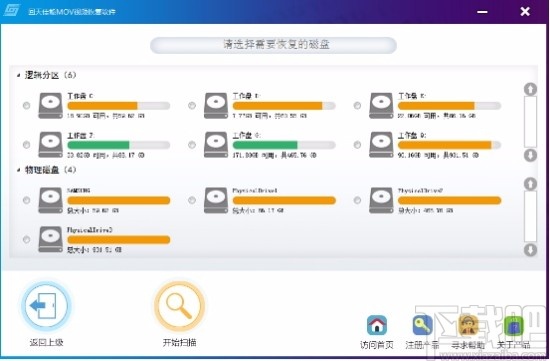This screenshot has width=550, height=361.
Task: Click the up arrow of the 逻辑分区 scrollbar
Action: 530,89
